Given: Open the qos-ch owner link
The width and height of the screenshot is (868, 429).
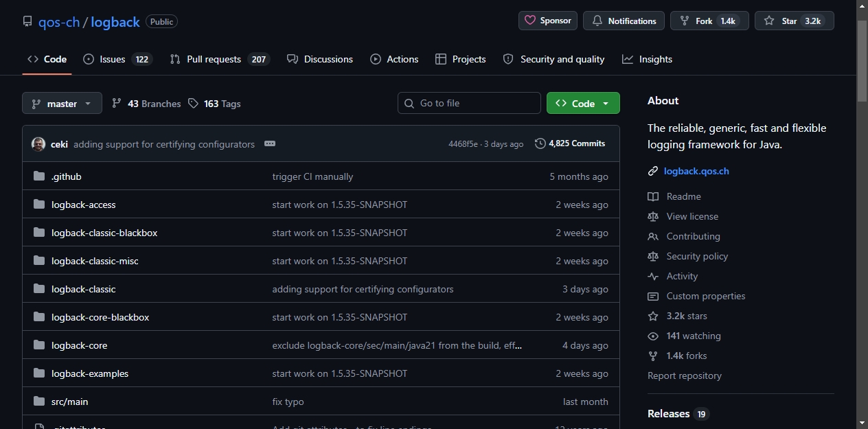Looking at the screenshot, I should click(x=59, y=22).
